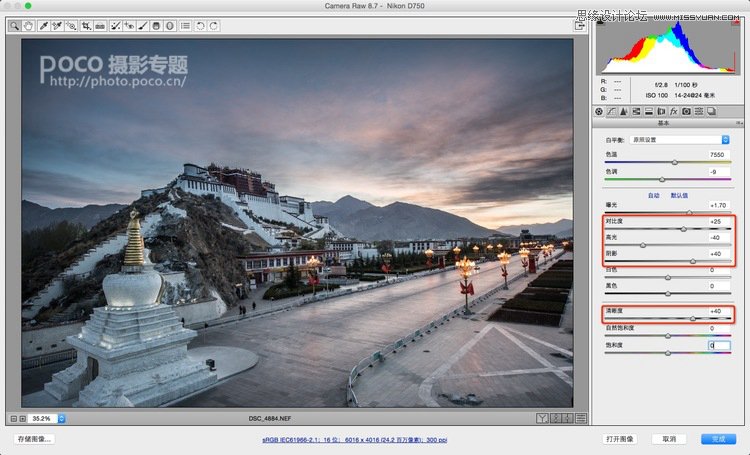This screenshot has width=750, height=455.
Task: Rotate the image 90° clockwise
Action: (x=214, y=26)
